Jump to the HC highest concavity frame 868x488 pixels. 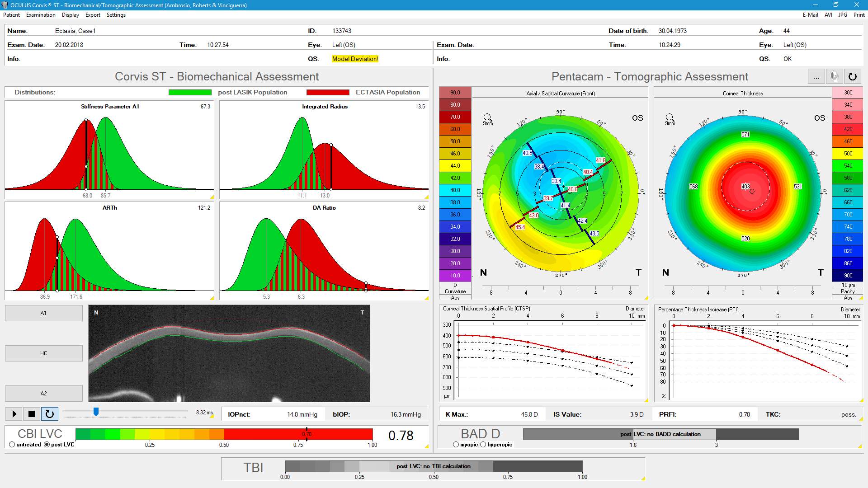point(44,353)
